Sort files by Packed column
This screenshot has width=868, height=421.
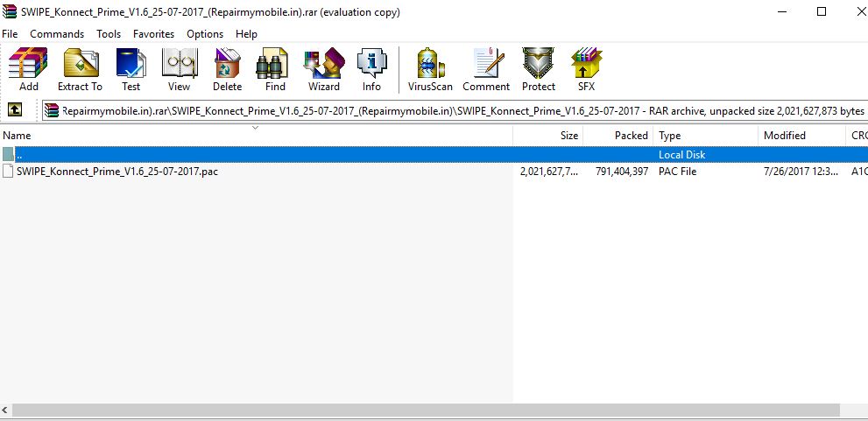point(617,136)
